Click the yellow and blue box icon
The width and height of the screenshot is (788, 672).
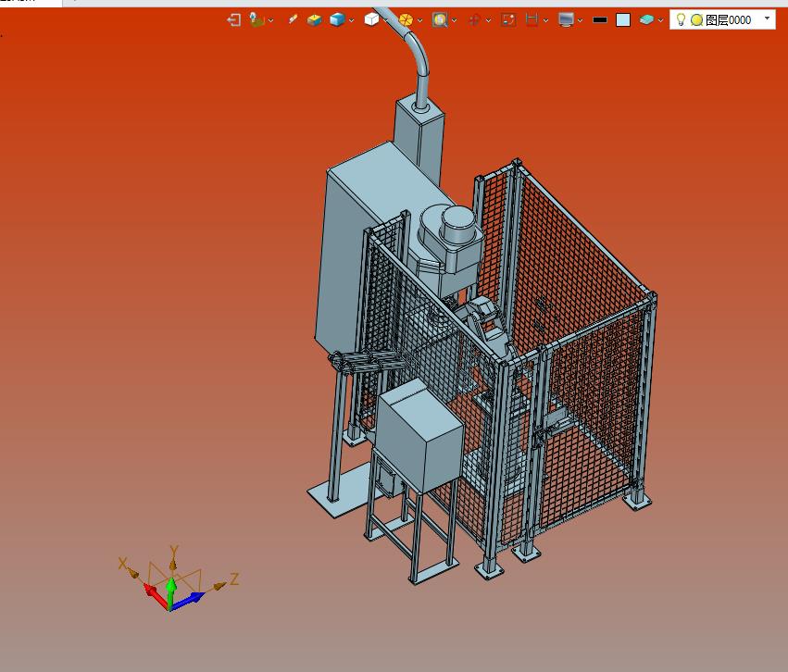point(314,19)
